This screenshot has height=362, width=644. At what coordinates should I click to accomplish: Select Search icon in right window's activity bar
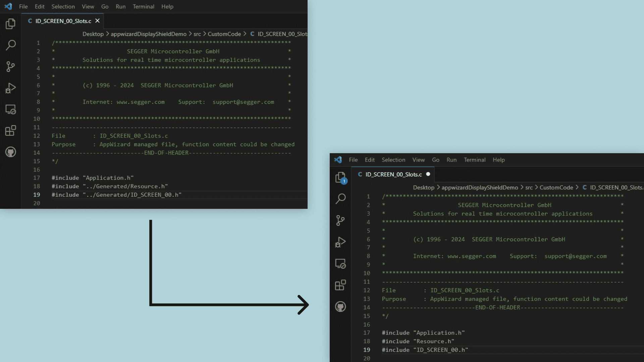tap(341, 199)
